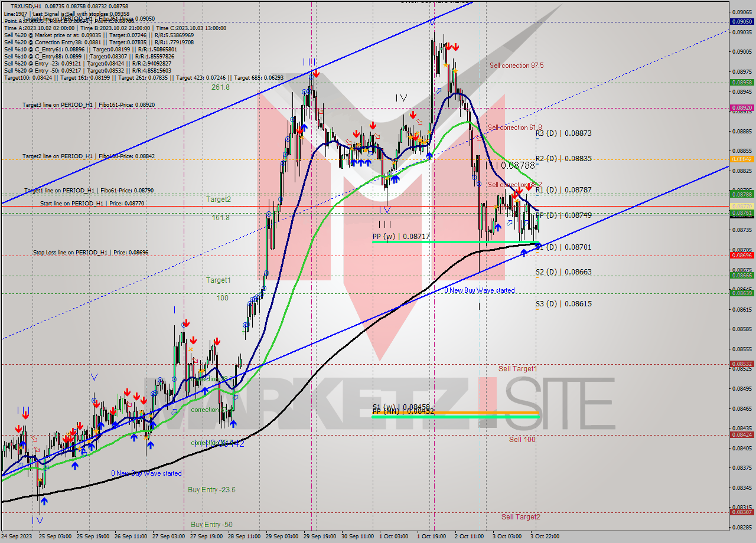756x543 pixels.
Task: Select the 'Start line on PERIOD_H1' label
Action: click(x=92, y=203)
